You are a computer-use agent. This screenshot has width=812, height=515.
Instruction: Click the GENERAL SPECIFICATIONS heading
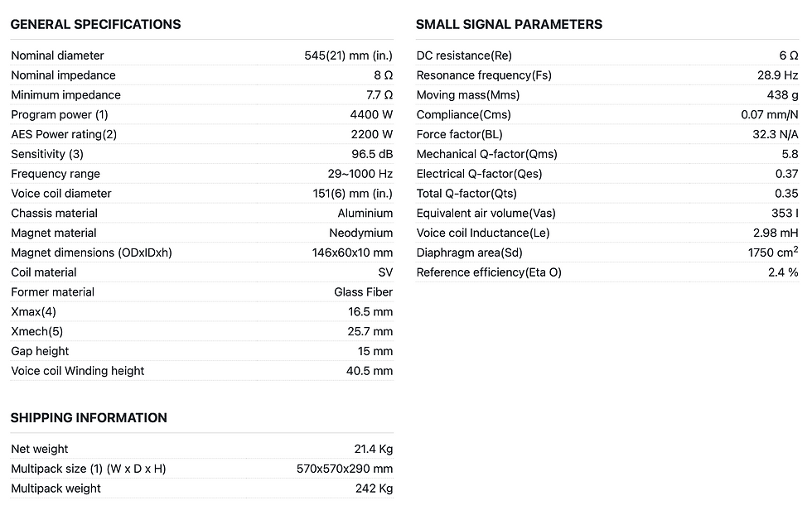pos(95,25)
